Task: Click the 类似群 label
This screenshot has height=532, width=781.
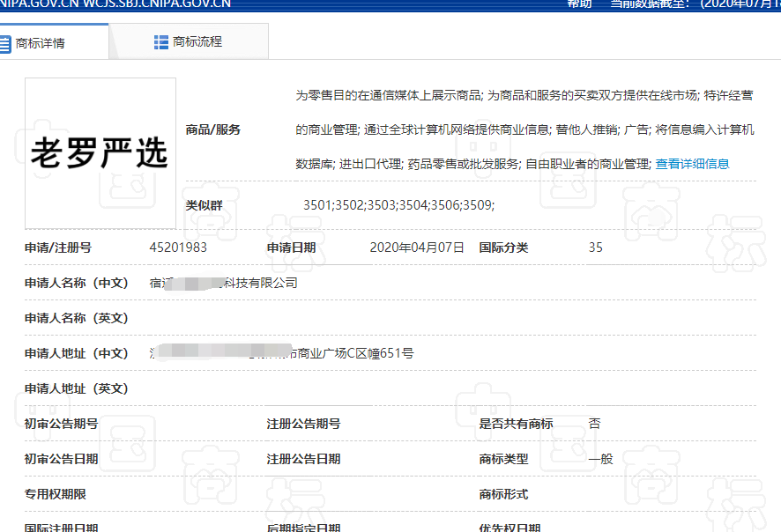Action: pyautogui.click(x=204, y=205)
